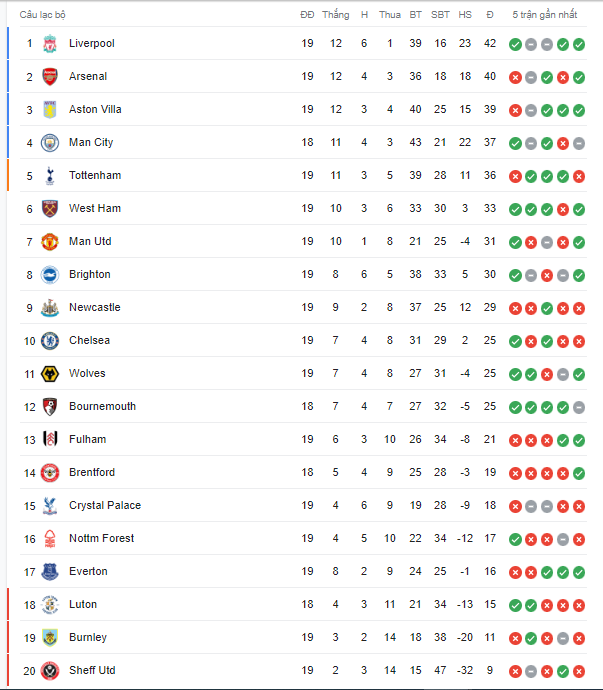Image resolution: width=603 pixels, height=690 pixels.
Task: Click the Tottenham crest icon
Action: coord(50,176)
